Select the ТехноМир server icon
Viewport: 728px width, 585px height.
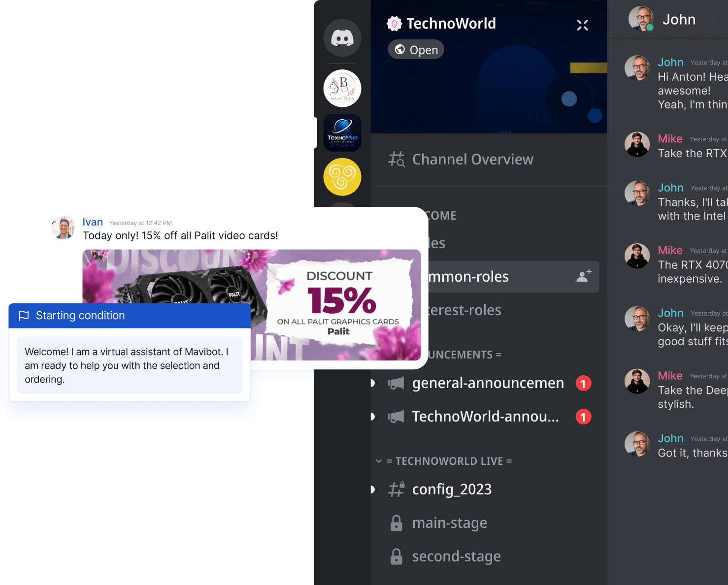[x=342, y=133]
